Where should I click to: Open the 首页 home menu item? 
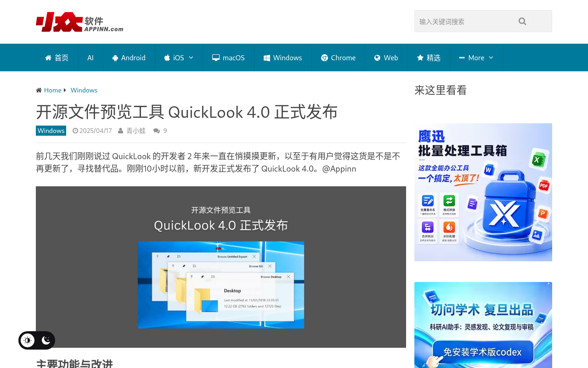click(57, 57)
